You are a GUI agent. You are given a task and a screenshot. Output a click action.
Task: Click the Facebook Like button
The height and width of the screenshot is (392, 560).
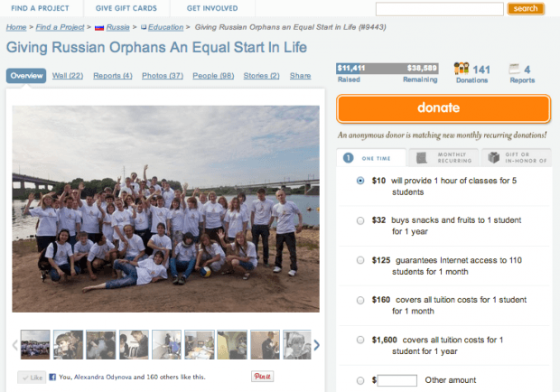pyautogui.click(x=32, y=378)
